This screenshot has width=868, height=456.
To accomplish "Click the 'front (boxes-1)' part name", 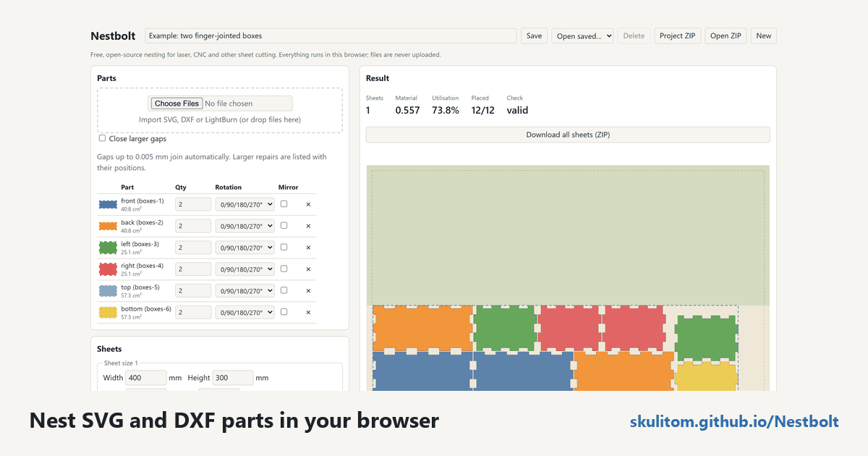I will 142,201.
